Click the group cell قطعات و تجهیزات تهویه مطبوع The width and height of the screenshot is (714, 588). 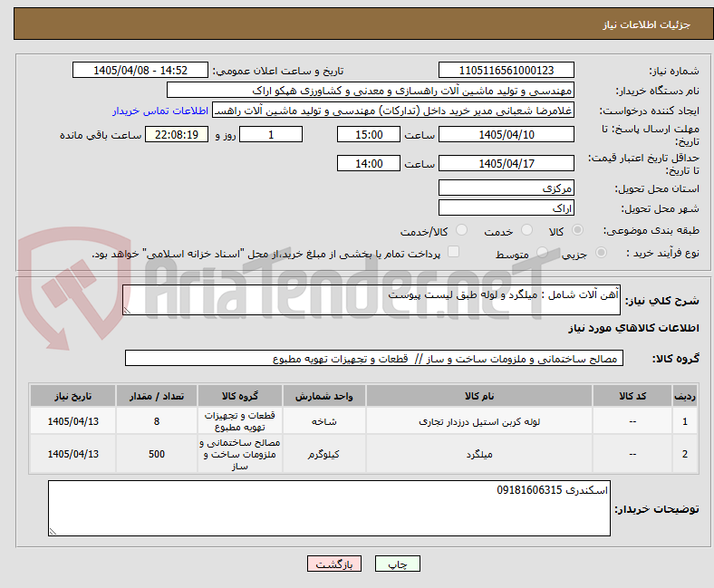[240, 421]
